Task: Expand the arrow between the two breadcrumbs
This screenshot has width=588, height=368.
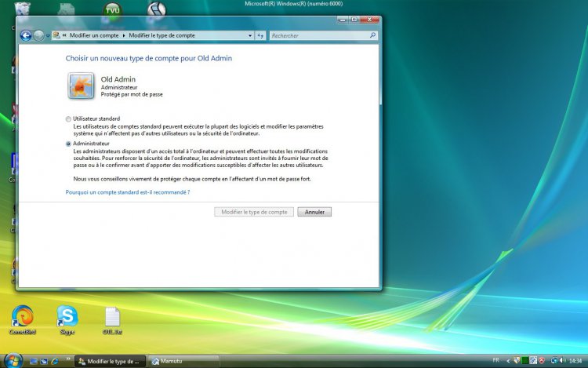Action: click(x=124, y=35)
